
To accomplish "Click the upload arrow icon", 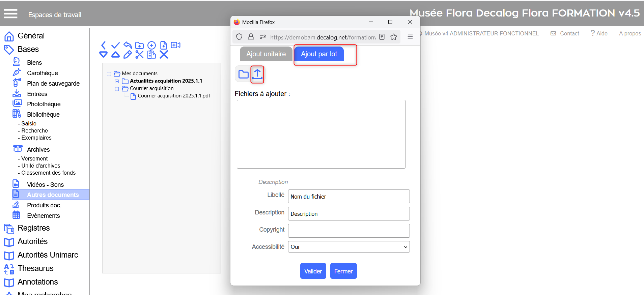I will (257, 74).
